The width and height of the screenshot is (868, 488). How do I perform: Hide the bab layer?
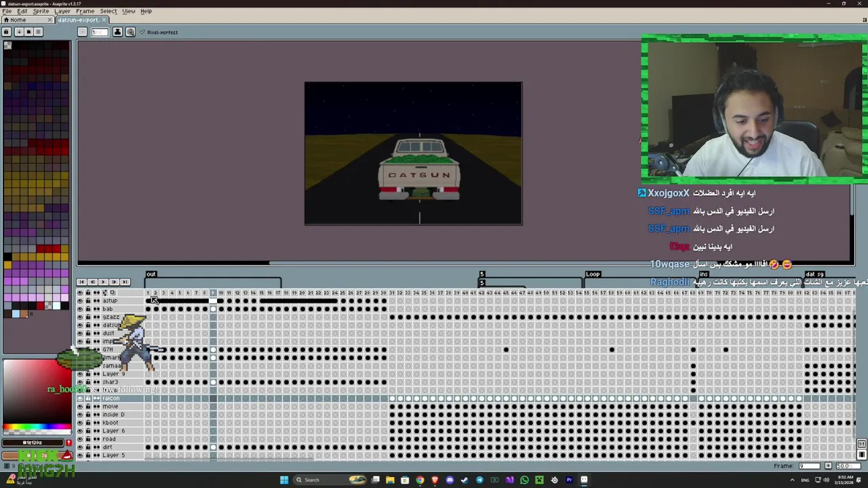click(x=80, y=309)
